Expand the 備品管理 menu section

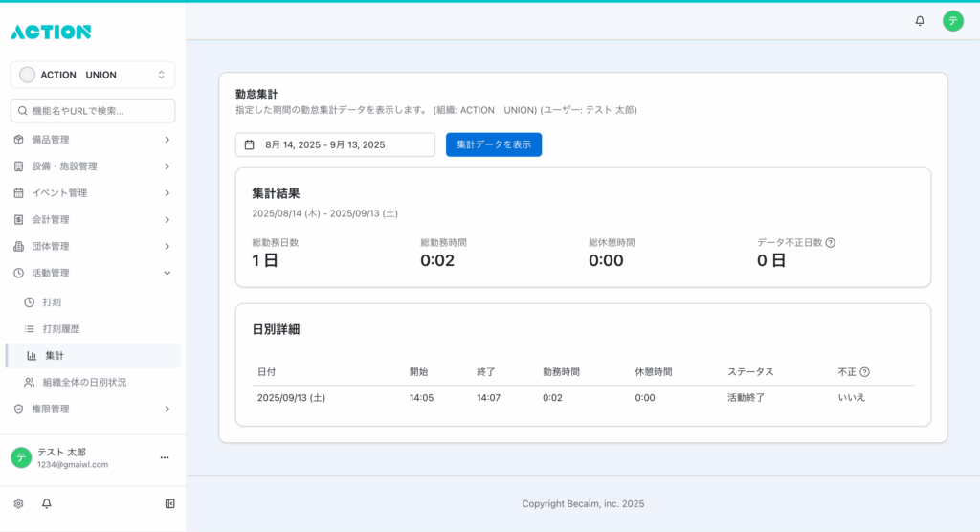tap(93, 140)
